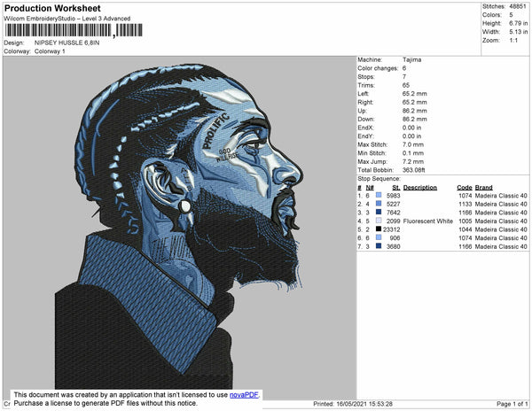This screenshot has width=532, height=411.
Task: Select the stitch count 48851
Action: (x=518, y=6)
